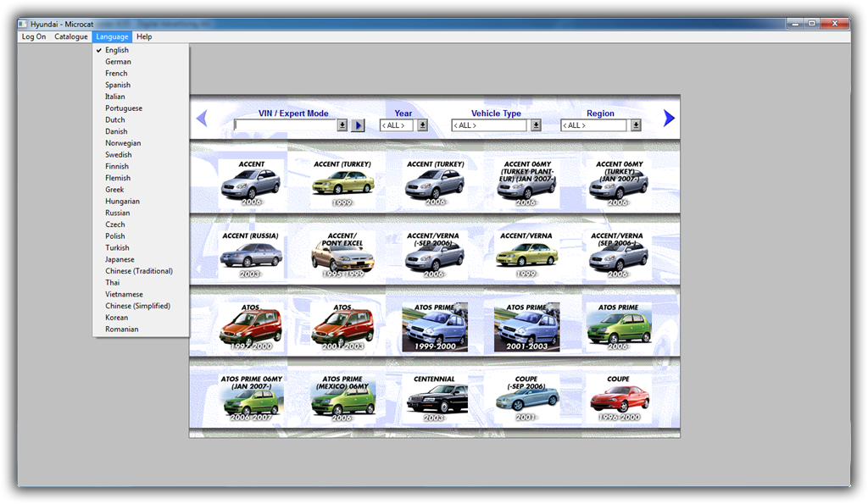
Task: Set the language to Portuguese
Action: click(x=141, y=108)
